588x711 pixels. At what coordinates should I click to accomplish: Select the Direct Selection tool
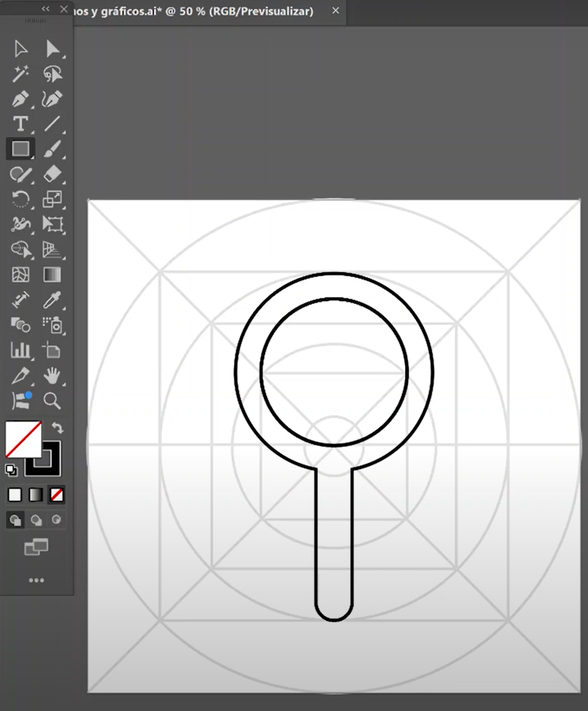pyautogui.click(x=52, y=49)
